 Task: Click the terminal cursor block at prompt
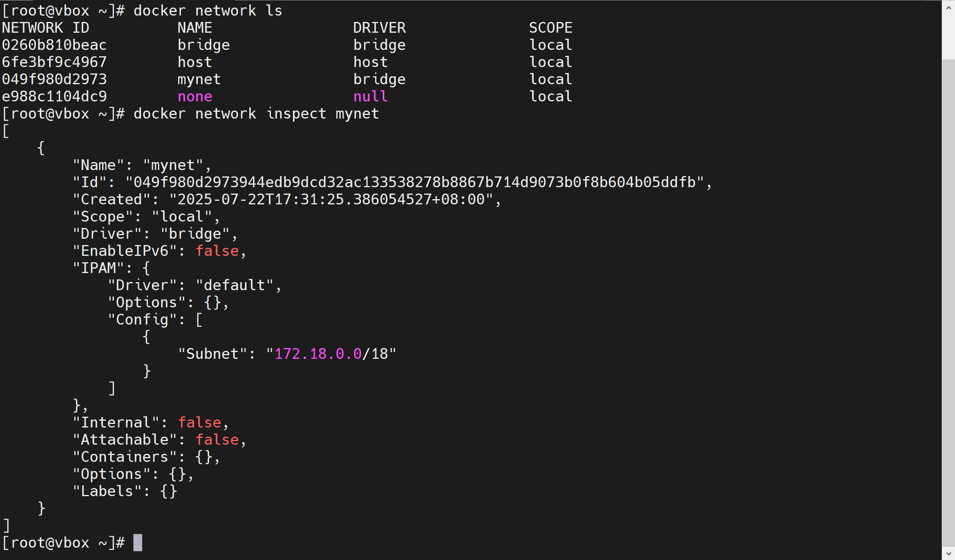coord(137,542)
